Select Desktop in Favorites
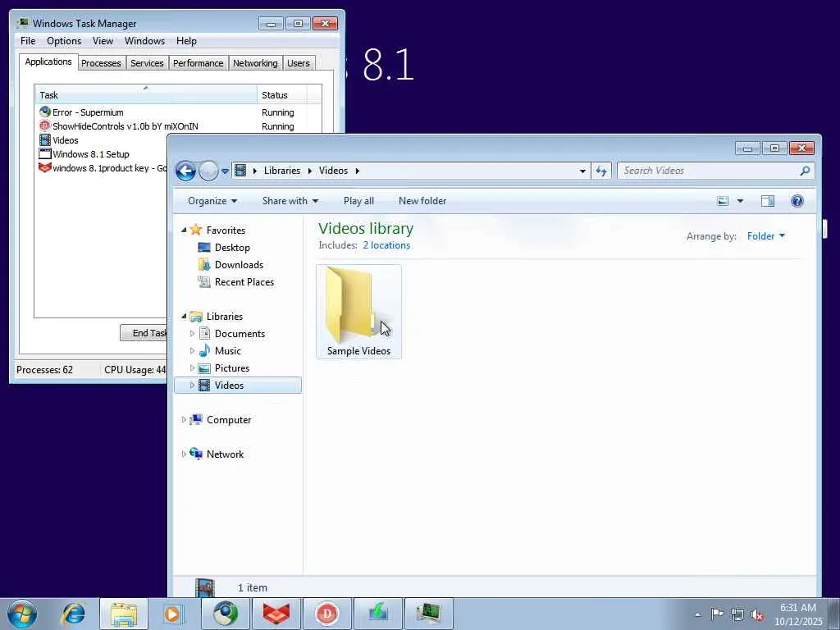The image size is (840, 630). 232,248
